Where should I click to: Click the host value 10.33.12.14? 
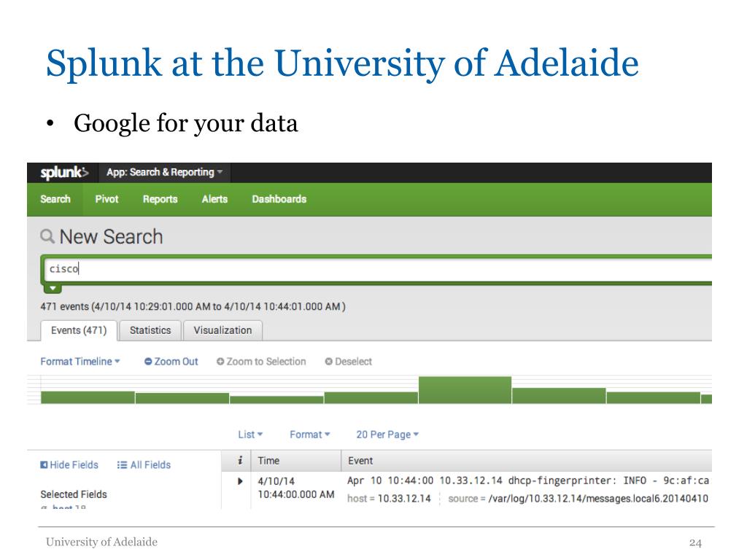click(x=404, y=499)
